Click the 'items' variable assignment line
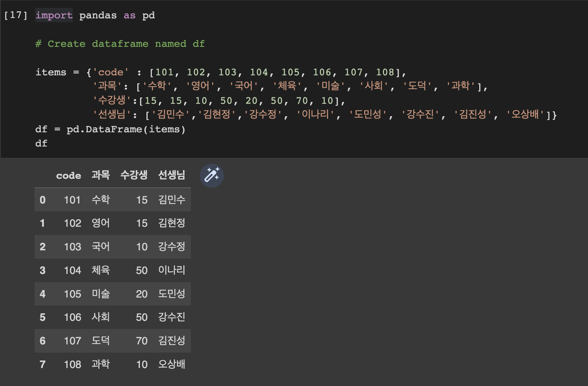Screen dimensions: 588x386 [x=221, y=72]
